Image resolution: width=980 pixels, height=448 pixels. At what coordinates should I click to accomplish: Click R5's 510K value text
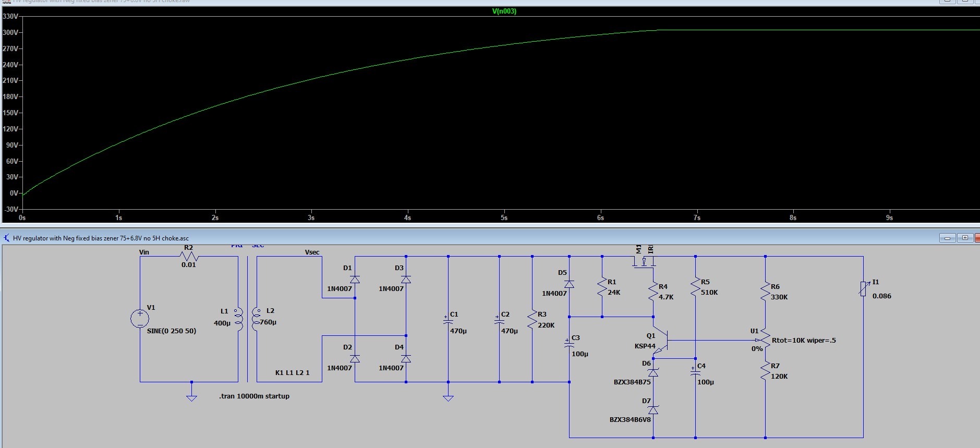tap(709, 293)
